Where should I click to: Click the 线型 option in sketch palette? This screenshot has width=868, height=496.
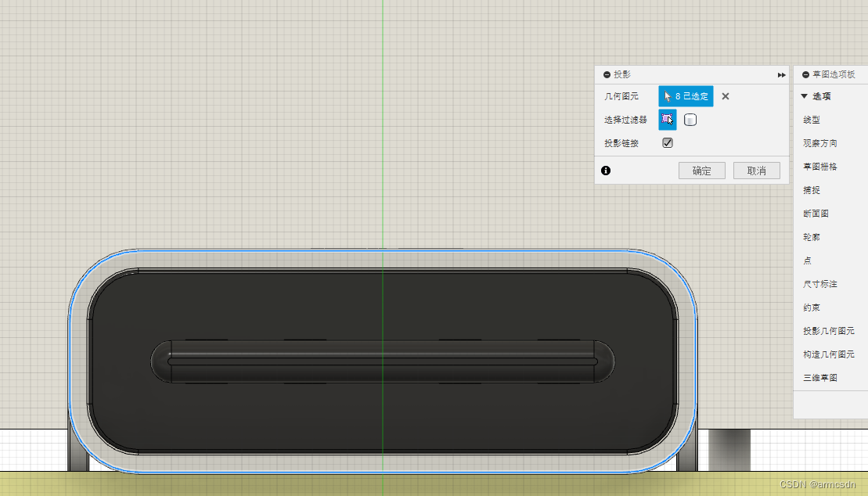[x=812, y=120]
